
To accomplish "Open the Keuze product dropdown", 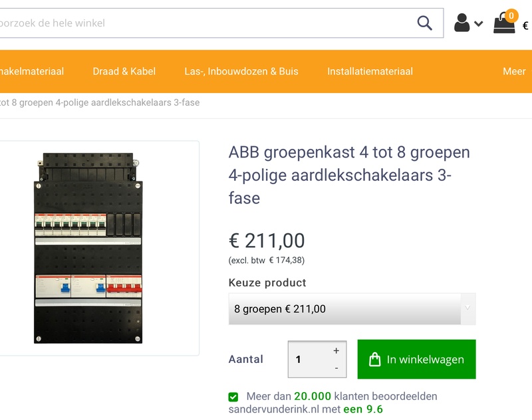I will click(x=352, y=309).
